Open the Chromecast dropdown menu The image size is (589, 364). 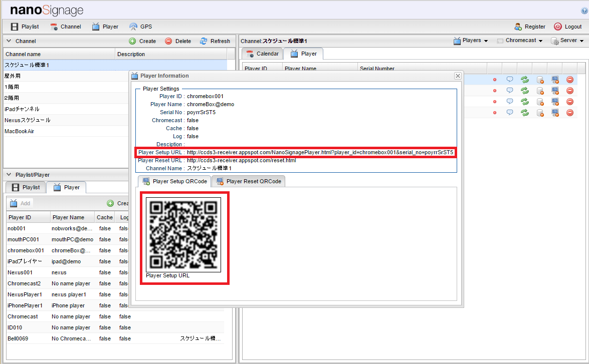pyautogui.click(x=519, y=41)
